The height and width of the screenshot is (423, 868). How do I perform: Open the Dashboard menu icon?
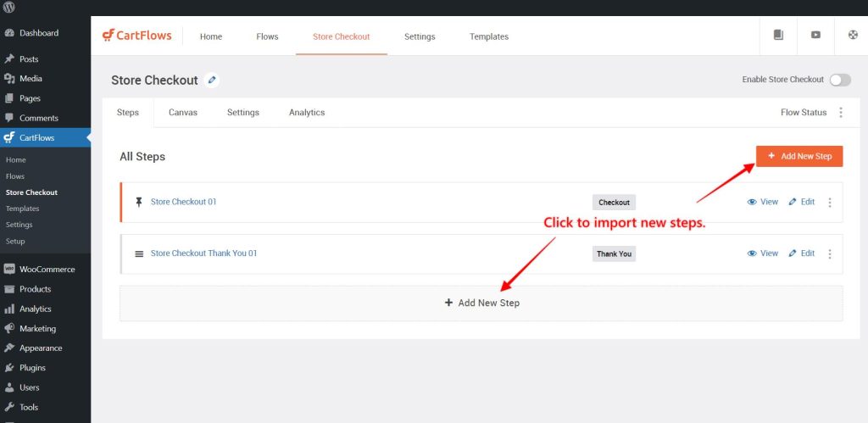click(x=8, y=33)
